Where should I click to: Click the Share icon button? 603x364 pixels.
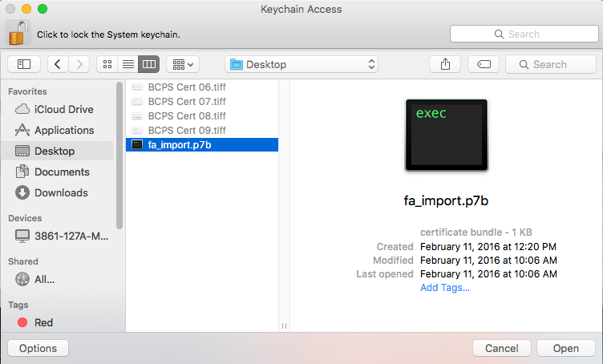tap(445, 64)
